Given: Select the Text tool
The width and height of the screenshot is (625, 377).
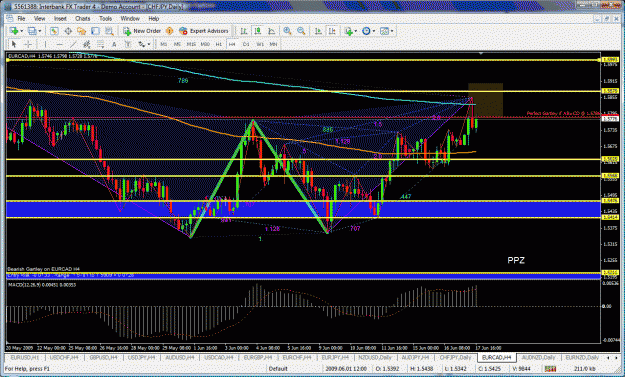Looking at the screenshot, I should (114, 44).
